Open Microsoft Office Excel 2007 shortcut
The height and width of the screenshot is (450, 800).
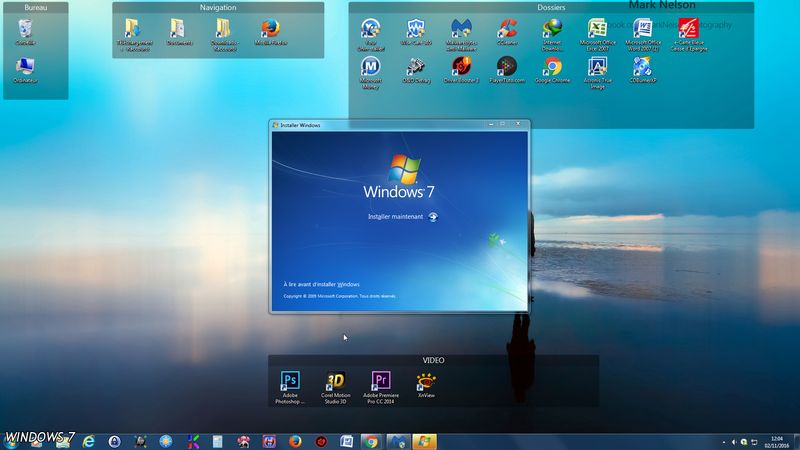tap(597, 29)
